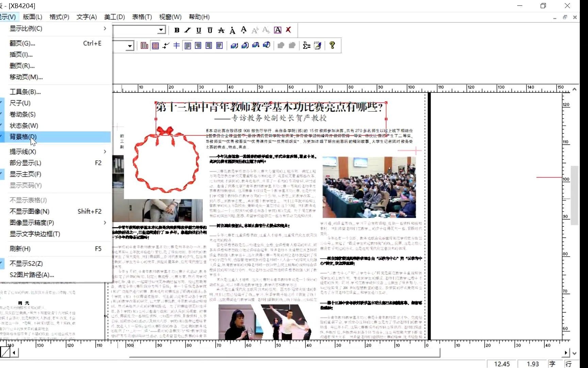This screenshot has width=588, height=368.
Task: Click the question mark help icon
Action: [332, 45]
